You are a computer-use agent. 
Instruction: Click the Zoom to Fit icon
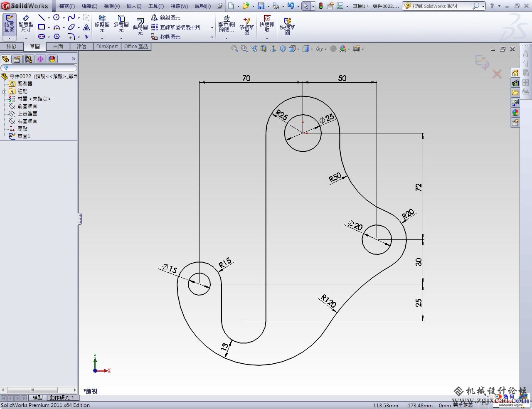(235, 49)
